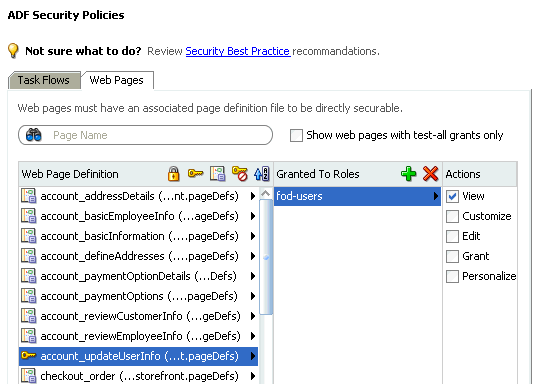The height and width of the screenshot is (384, 536).
Task: Open the Security Best Practice link
Action: pos(238,51)
